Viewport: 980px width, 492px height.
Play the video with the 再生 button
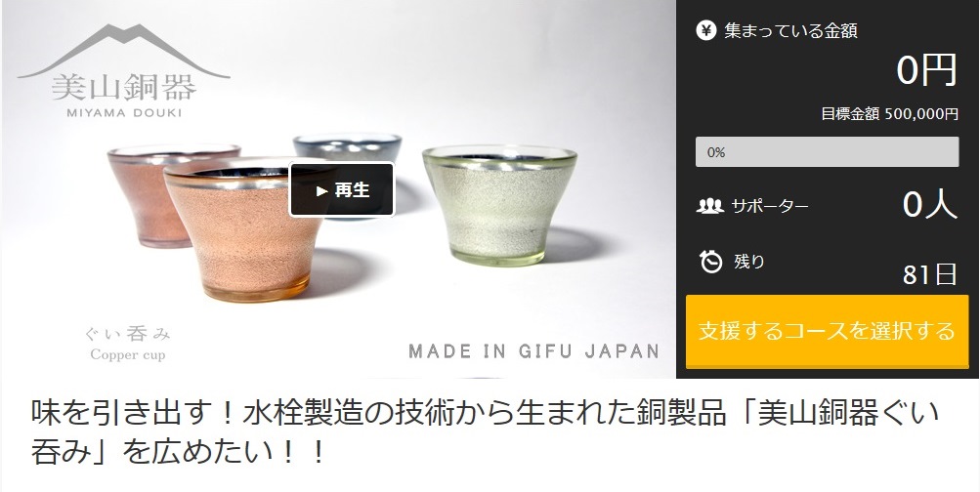tap(341, 189)
